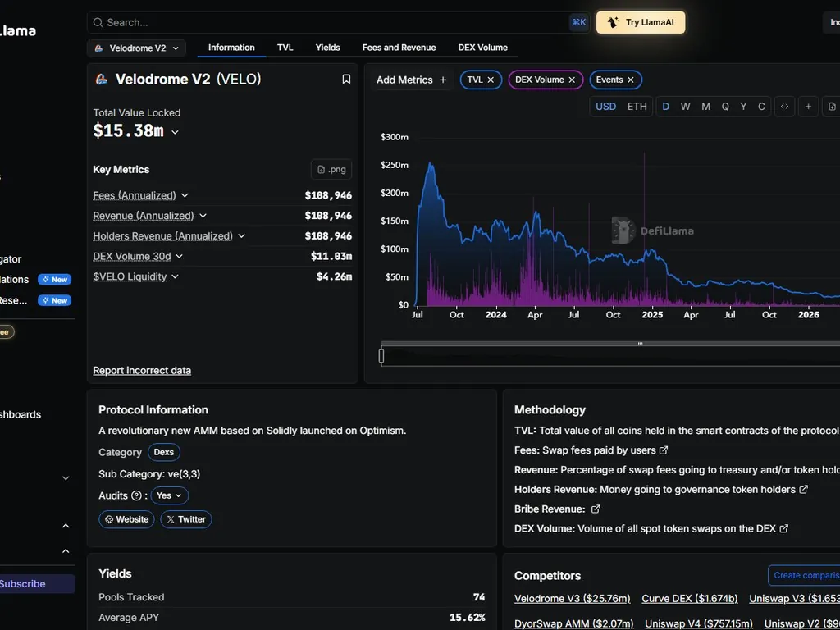Remove Events metric via its X
This screenshot has height=630, width=840.
[631, 80]
